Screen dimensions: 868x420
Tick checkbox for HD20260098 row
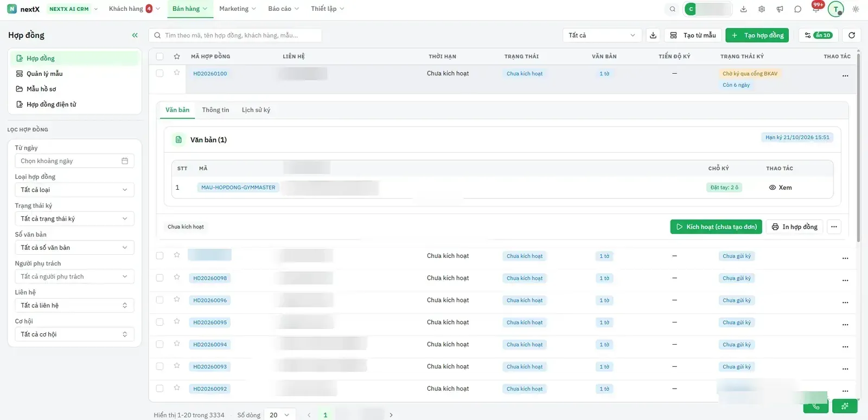click(159, 278)
